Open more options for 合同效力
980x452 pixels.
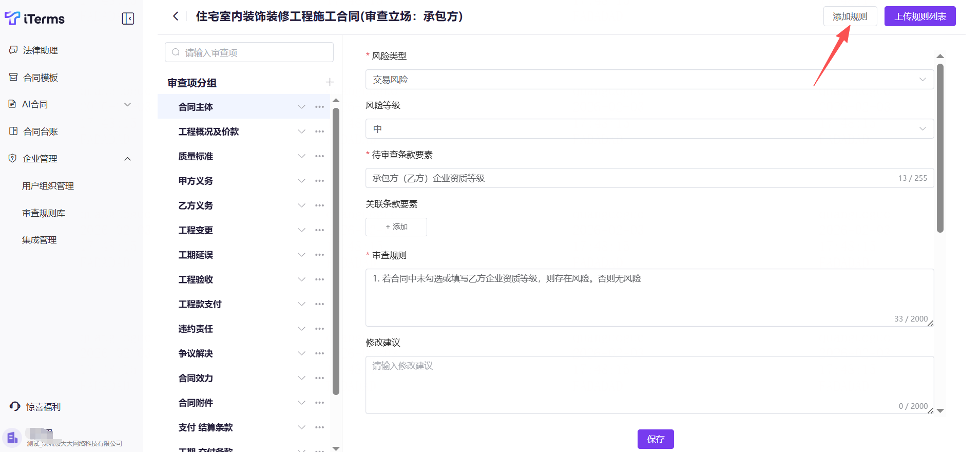pyautogui.click(x=319, y=378)
